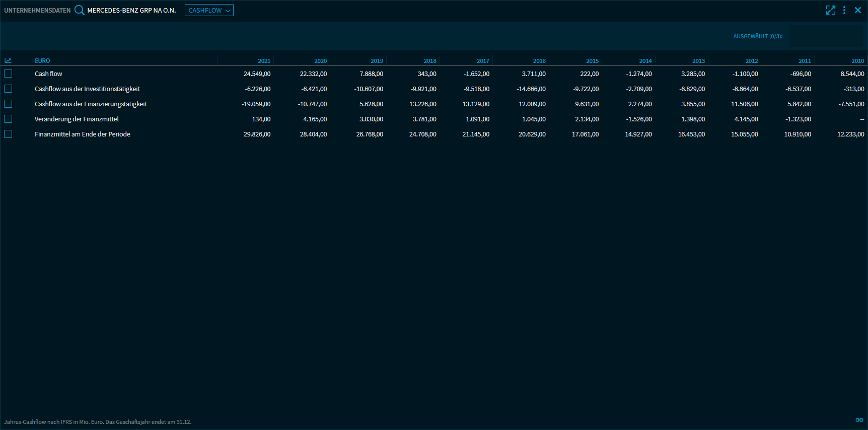Click the chart icon in table header
Image resolution: width=868 pixels, height=430 pixels.
click(x=8, y=60)
